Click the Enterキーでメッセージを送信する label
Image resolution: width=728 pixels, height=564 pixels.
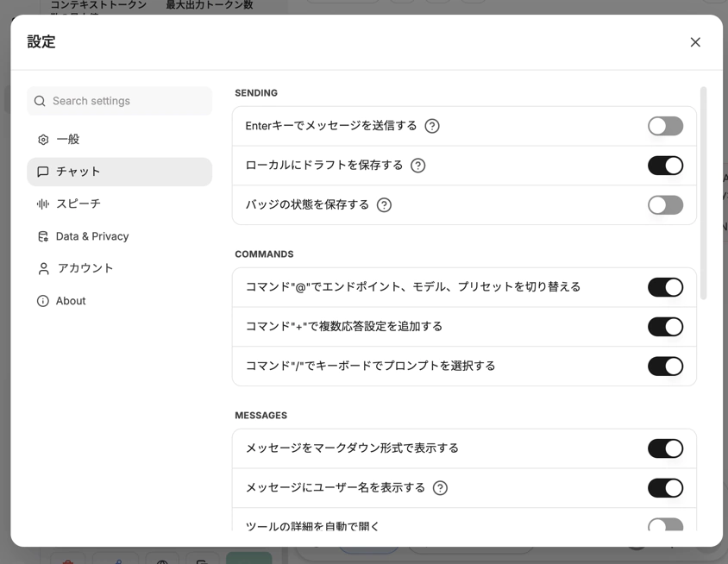tap(331, 126)
